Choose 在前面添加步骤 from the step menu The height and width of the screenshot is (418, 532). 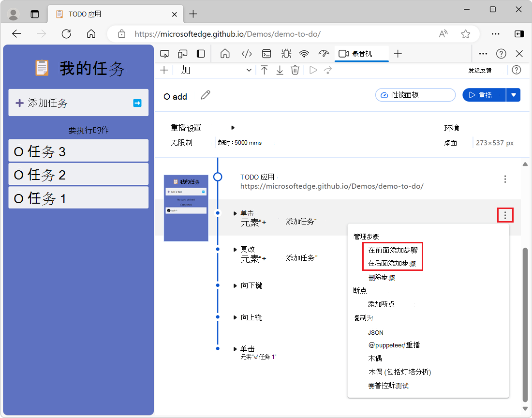click(x=393, y=250)
